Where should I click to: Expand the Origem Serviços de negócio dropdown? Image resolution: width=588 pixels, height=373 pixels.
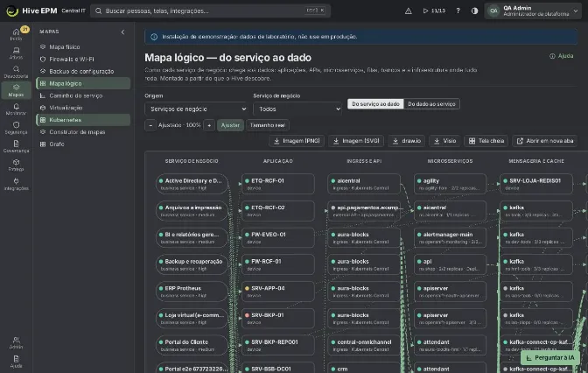point(197,109)
